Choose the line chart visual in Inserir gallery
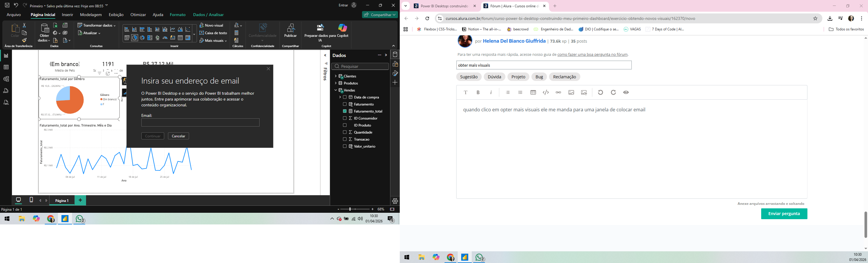This screenshot has width=868, height=263. coord(173,29)
